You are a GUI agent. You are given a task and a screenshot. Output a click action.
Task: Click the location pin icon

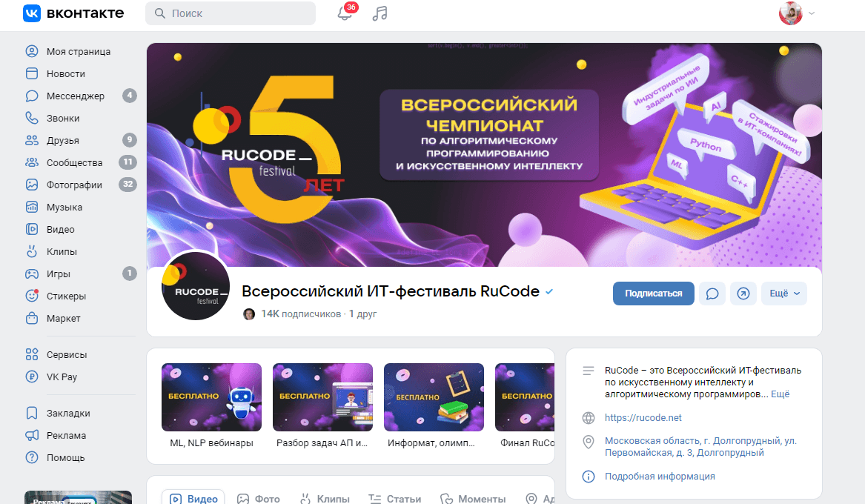(x=589, y=442)
